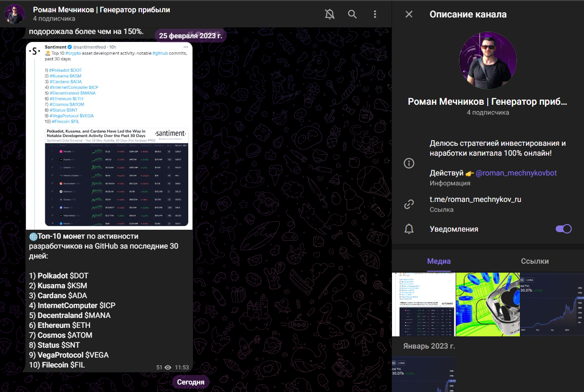Click the 25 февраля 2023 date badge
The width and height of the screenshot is (584, 392).
coord(190,35)
